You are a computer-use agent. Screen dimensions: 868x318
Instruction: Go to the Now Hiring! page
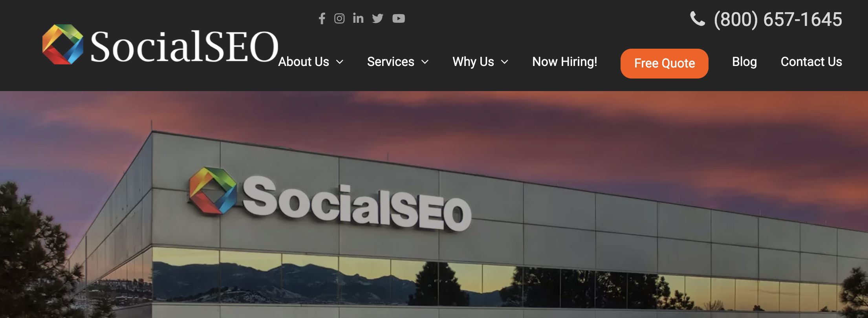tap(565, 62)
